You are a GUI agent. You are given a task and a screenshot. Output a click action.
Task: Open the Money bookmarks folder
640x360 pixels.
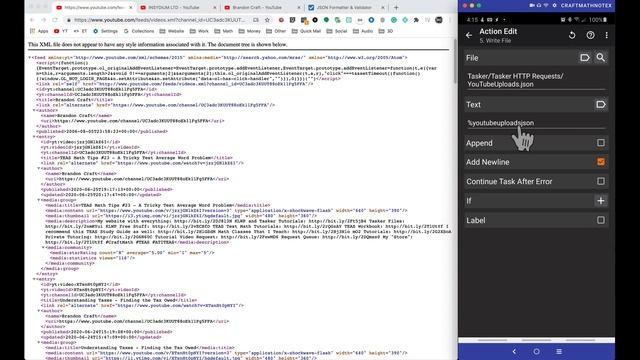[x=250, y=31]
